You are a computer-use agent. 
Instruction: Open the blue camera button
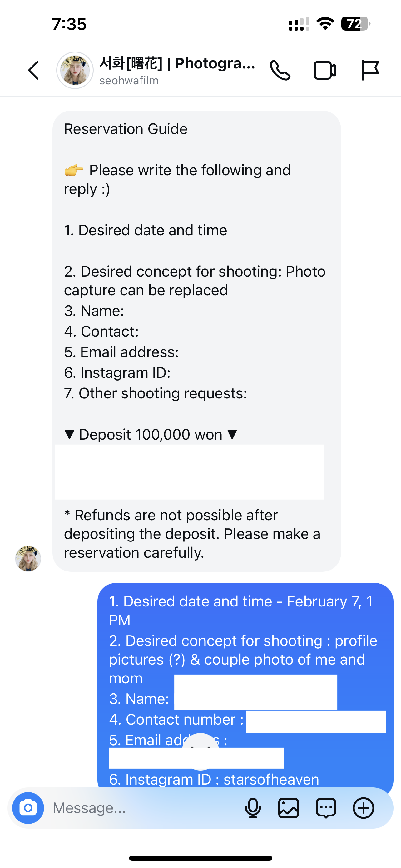[x=28, y=808]
